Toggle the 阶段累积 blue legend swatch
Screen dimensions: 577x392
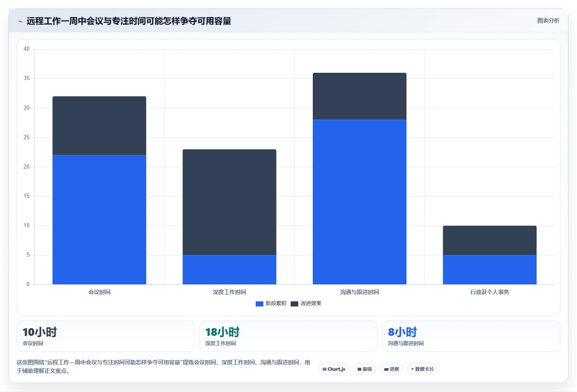[259, 303]
